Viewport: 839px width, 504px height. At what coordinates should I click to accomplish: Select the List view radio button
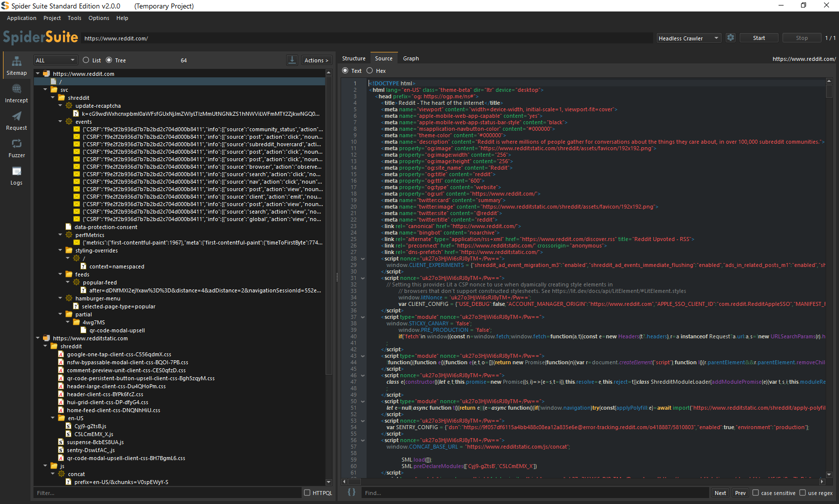pyautogui.click(x=86, y=60)
